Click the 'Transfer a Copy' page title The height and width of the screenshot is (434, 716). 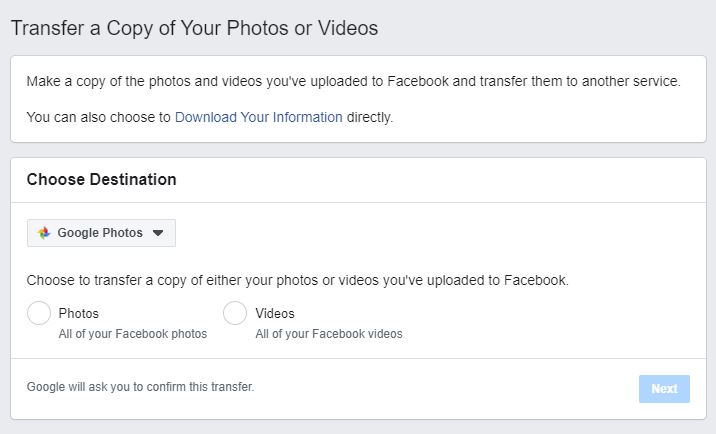click(x=195, y=28)
